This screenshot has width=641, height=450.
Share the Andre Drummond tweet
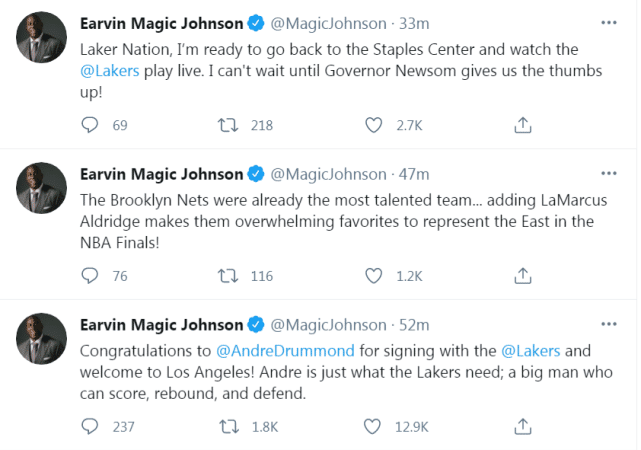522,426
